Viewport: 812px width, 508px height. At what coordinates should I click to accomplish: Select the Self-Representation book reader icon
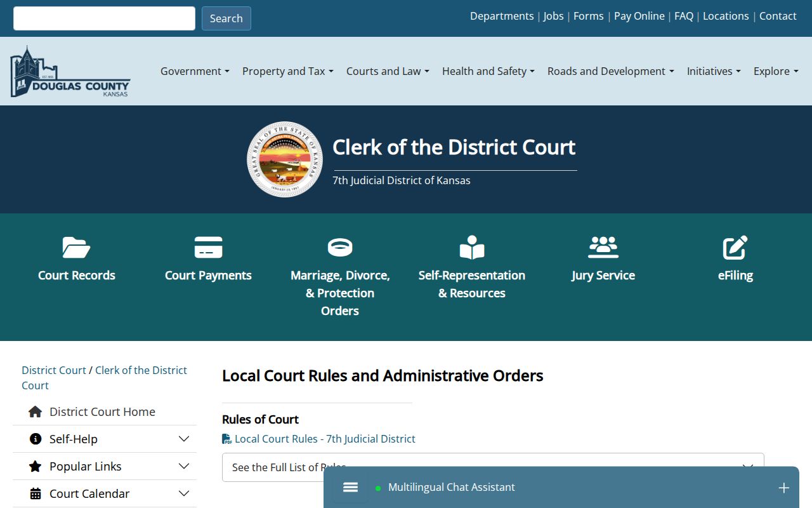(x=472, y=247)
